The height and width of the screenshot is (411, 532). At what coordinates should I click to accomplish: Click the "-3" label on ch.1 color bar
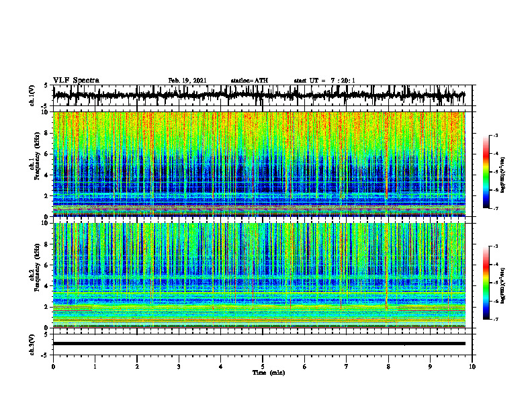coord(495,135)
